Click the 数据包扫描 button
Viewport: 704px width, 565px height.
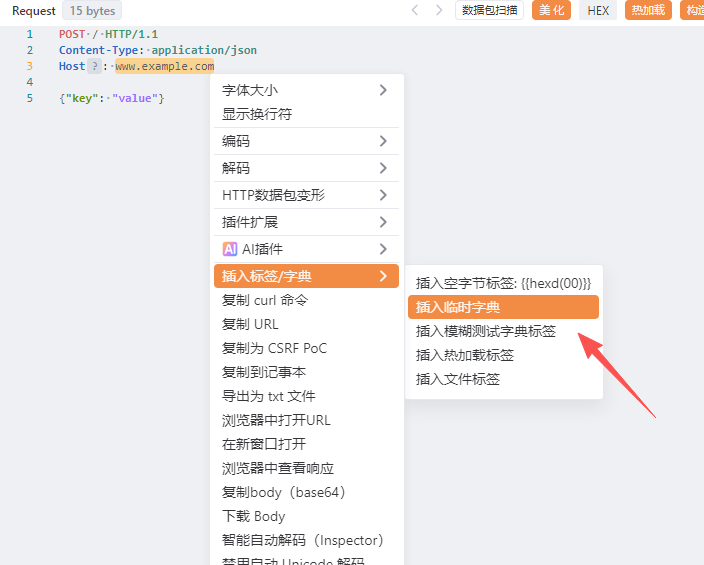(489, 10)
